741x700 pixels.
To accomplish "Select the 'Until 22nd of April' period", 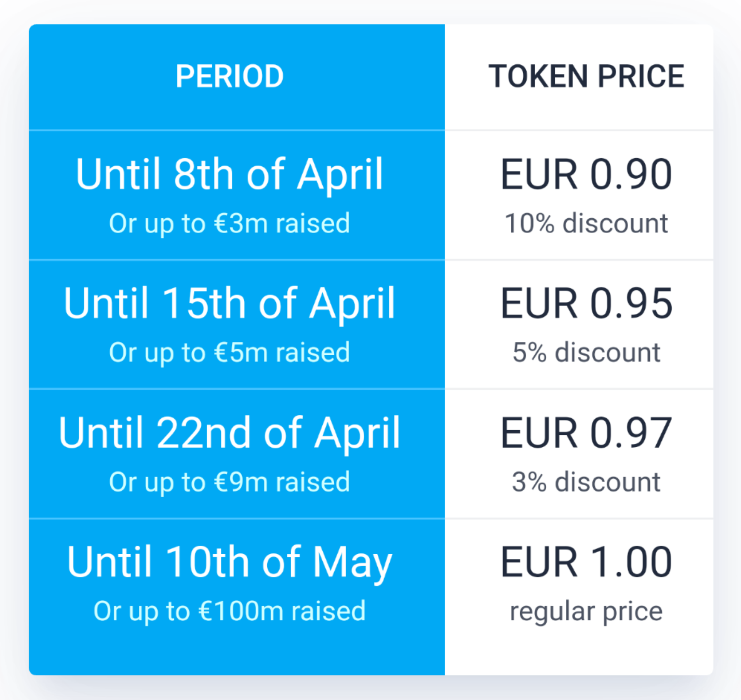I will (x=229, y=433).
